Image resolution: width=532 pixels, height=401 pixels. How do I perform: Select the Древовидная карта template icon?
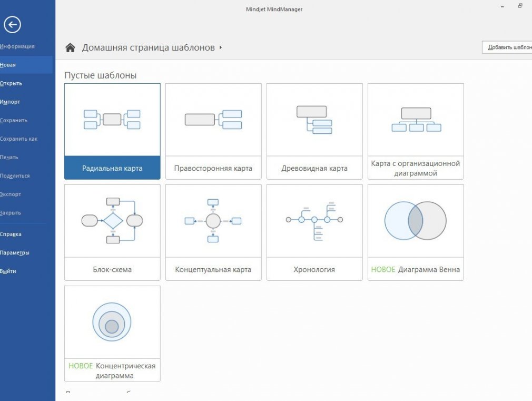click(314, 120)
